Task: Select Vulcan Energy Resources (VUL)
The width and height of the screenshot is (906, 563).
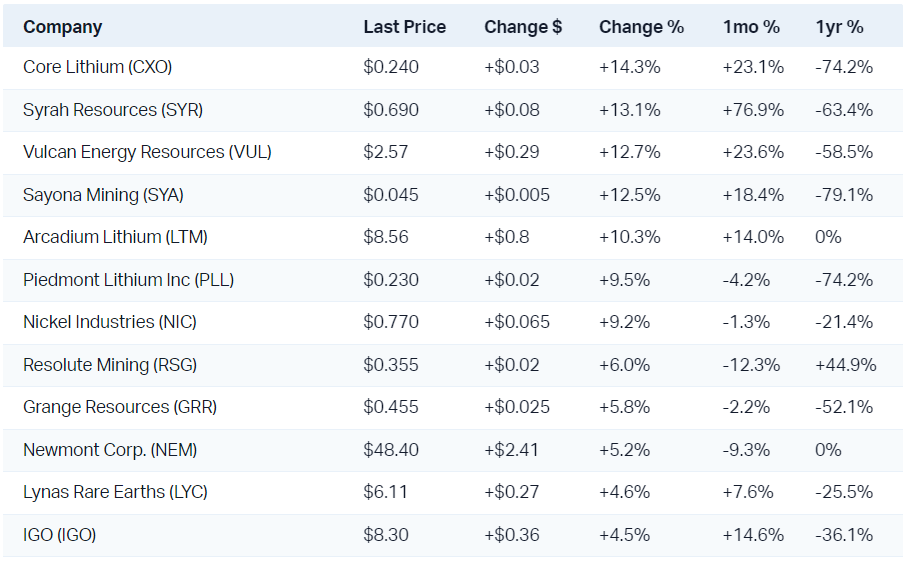Action: pos(147,152)
